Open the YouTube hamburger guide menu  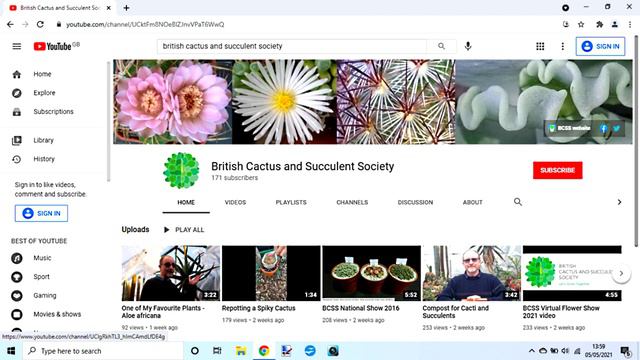(x=17, y=46)
